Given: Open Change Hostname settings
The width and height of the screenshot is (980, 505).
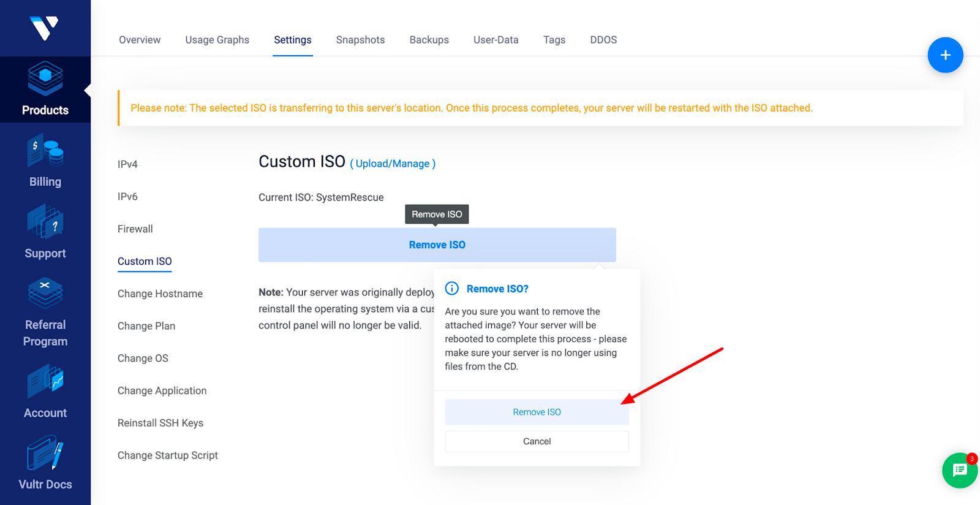Looking at the screenshot, I should point(160,294).
